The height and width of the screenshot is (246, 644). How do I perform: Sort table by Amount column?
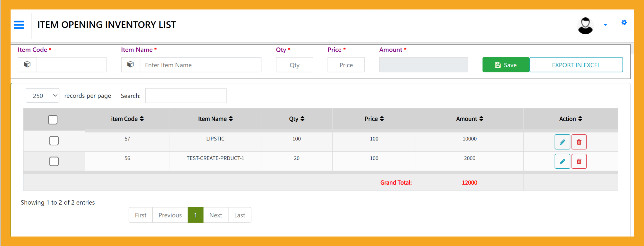(470, 119)
